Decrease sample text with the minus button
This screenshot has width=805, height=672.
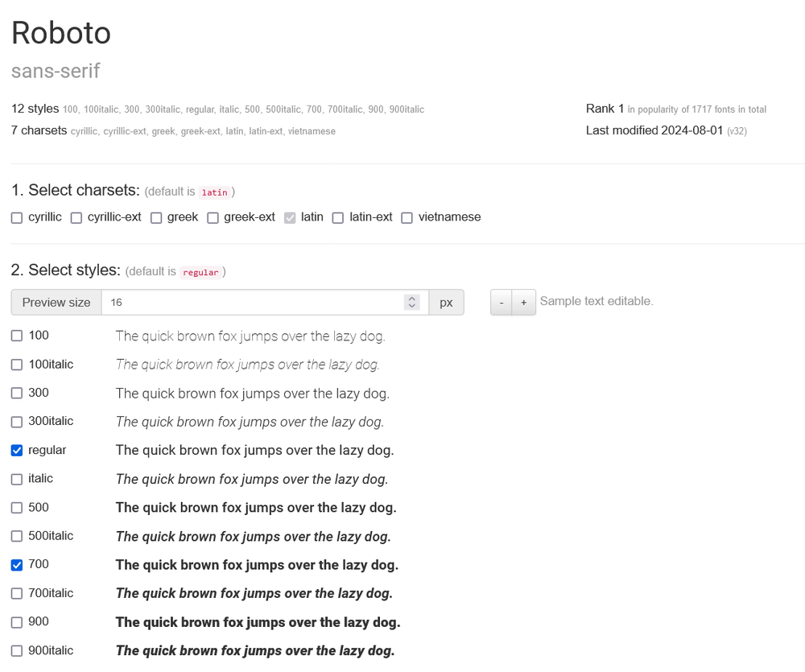pos(502,303)
